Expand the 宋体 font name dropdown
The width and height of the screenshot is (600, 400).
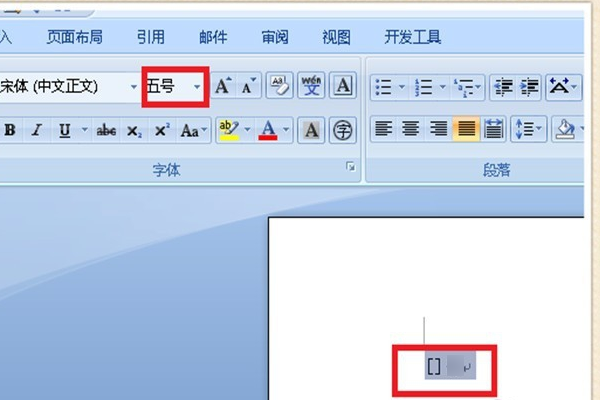[134, 87]
